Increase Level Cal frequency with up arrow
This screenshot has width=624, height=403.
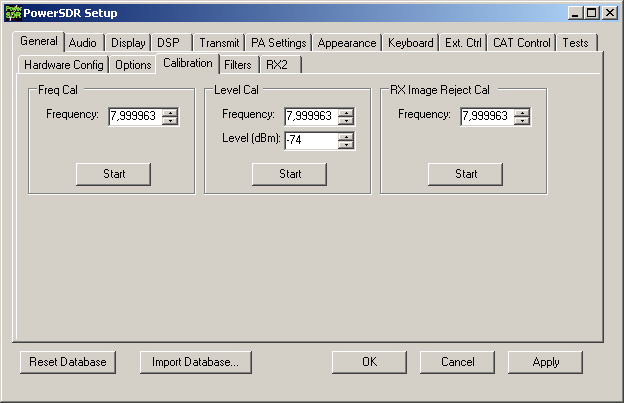(347, 112)
